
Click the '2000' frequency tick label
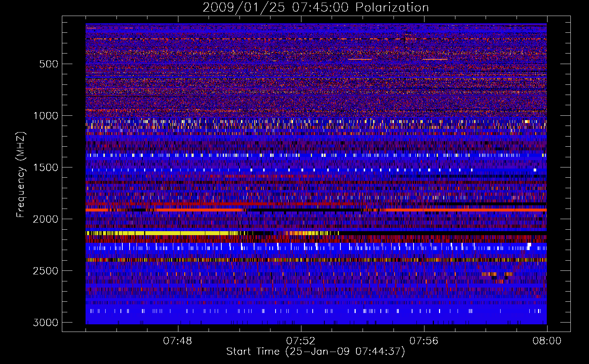coord(46,219)
